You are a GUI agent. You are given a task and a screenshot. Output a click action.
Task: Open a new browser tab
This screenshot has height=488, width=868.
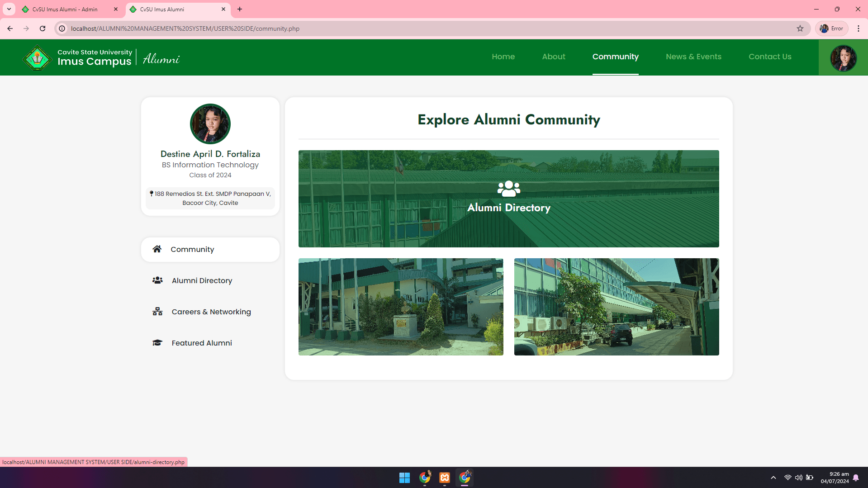[x=240, y=9]
